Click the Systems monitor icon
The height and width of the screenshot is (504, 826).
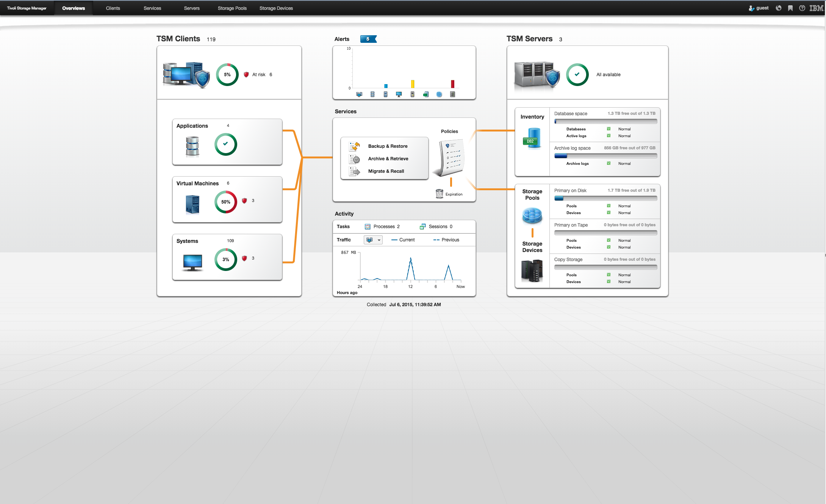pos(192,263)
